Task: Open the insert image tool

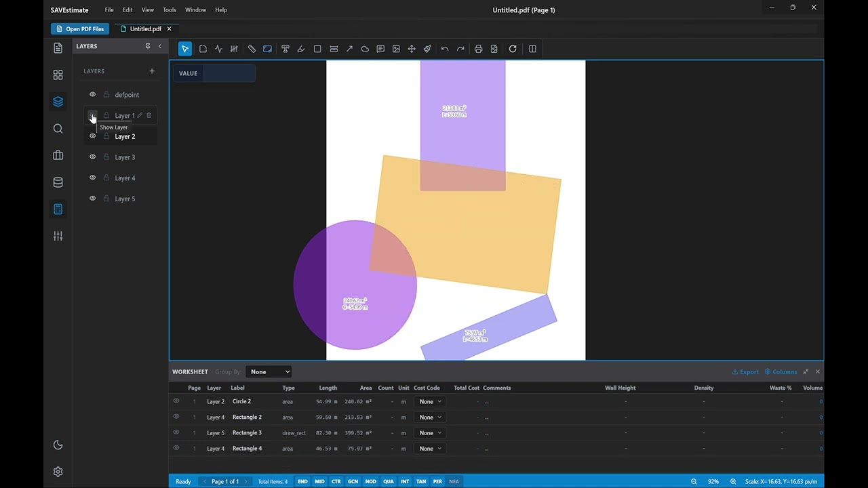Action: click(396, 49)
